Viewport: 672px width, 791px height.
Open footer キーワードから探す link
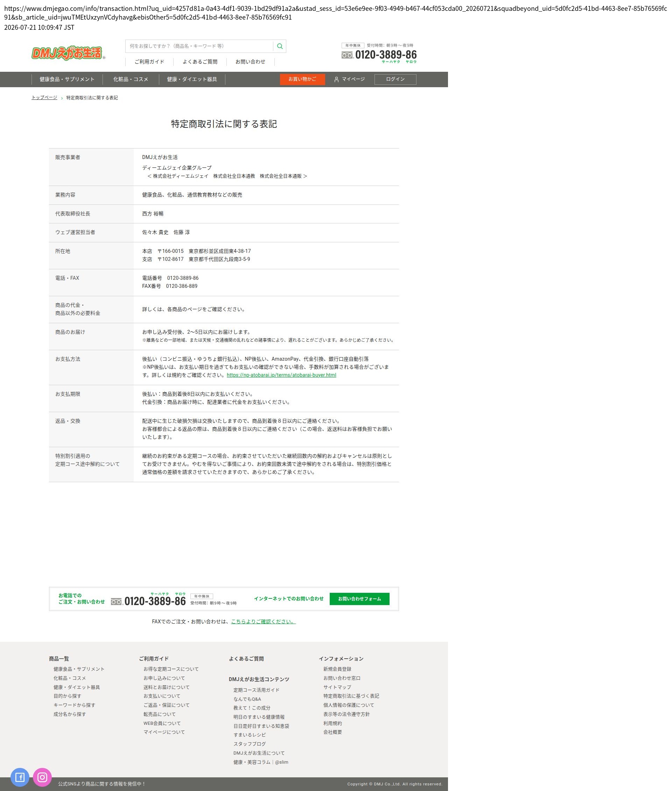[x=74, y=705]
